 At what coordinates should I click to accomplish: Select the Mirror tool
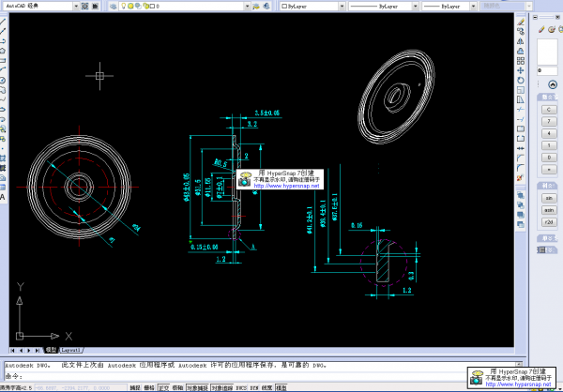[x=521, y=41]
